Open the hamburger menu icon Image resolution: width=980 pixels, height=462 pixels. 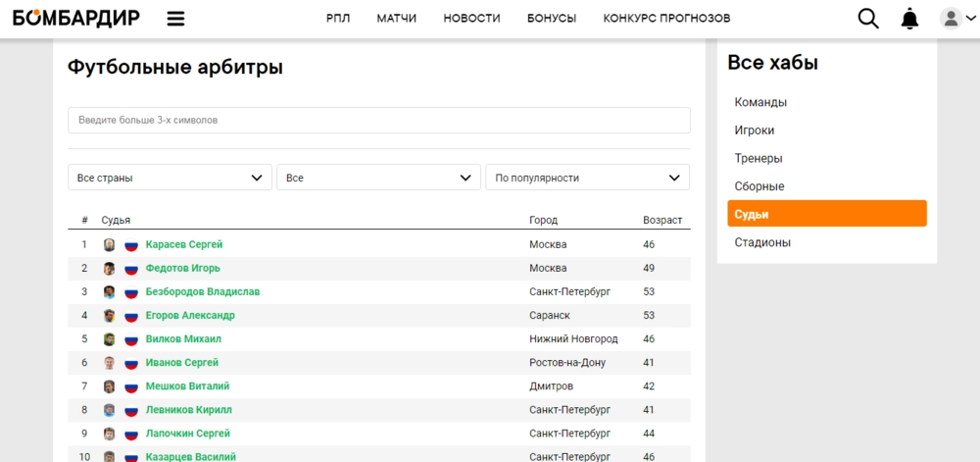pos(176,19)
